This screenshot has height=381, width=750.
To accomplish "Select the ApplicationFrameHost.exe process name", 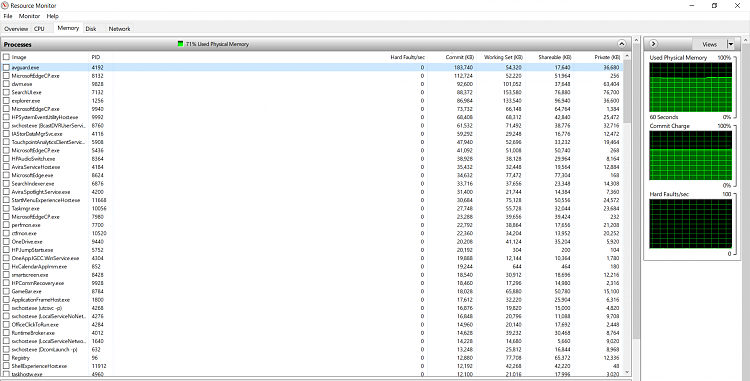I will (41, 300).
